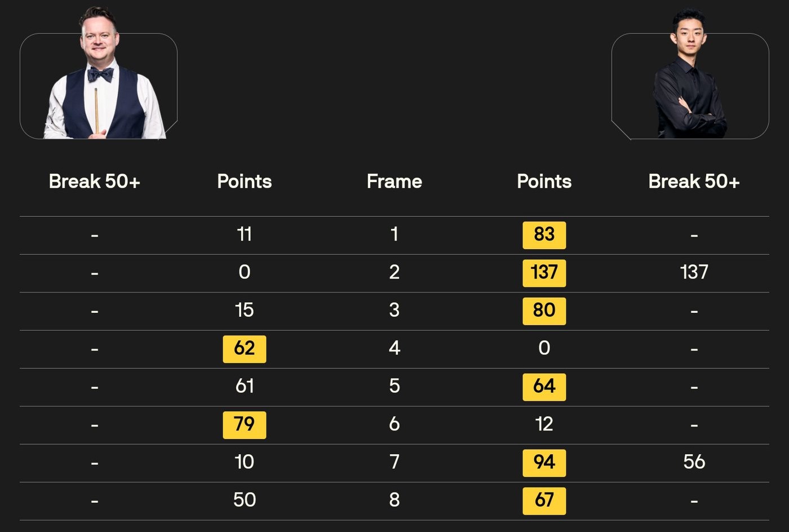The width and height of the screenshot is (789, 532).
Task: Select the Frame column header
Action: coord(394,181)
